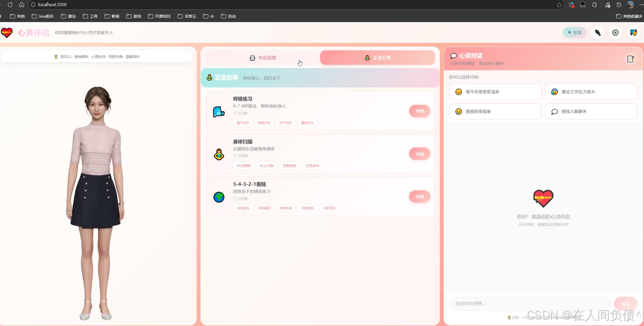
Task: Open the Java相关 bookmarks folder
Action: (x=43, y=16)
